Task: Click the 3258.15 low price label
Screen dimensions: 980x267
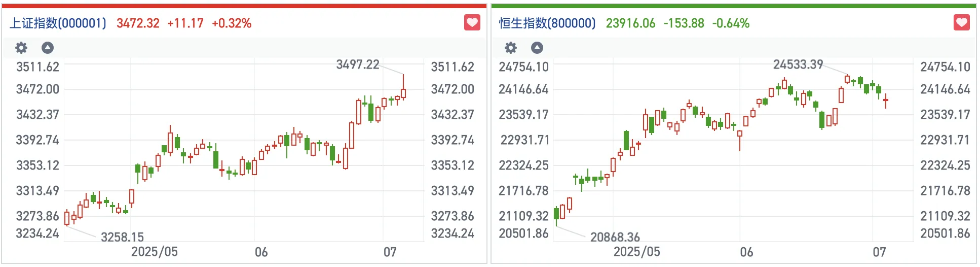Action: click(x=122, y=237)
